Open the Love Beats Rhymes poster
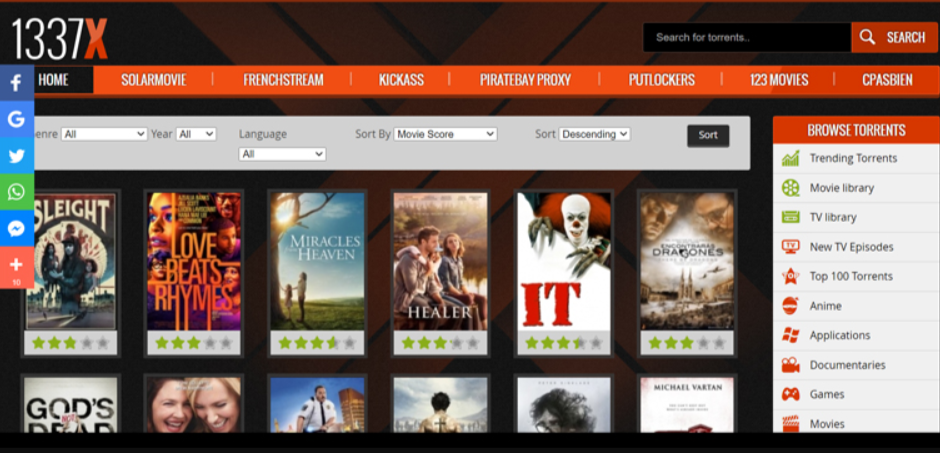The width and height of the screenshot is (940, 453). (x=194, y=261)
